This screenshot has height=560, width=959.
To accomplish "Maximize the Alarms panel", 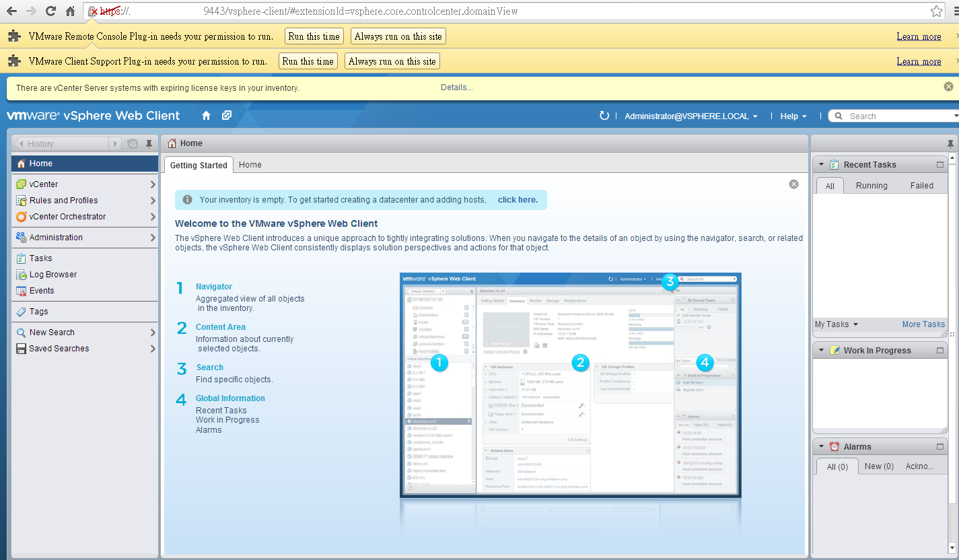I will 940,446.
